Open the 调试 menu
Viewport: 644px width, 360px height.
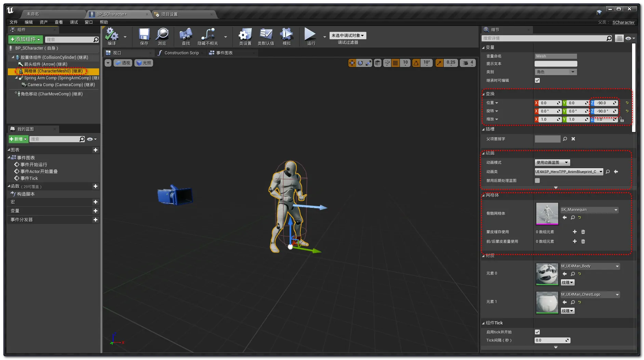pos(74,22)
